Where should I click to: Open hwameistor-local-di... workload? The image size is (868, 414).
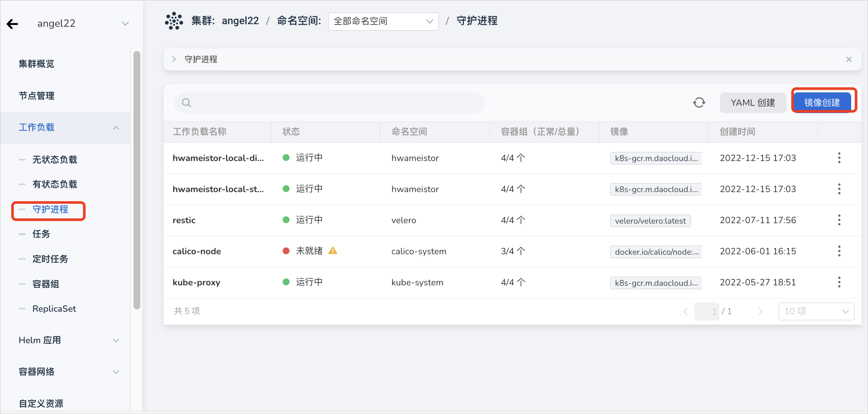click(218, 158)
